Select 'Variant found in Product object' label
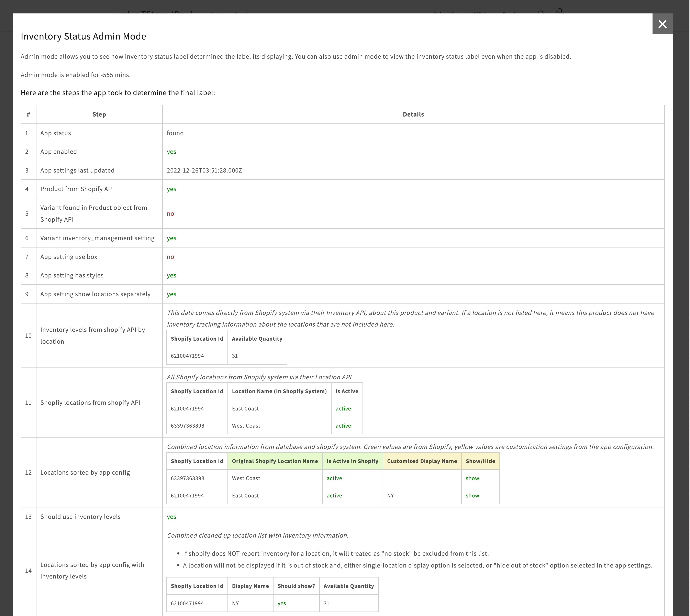The width and height of the screenshot is (690, 616). 93,213
